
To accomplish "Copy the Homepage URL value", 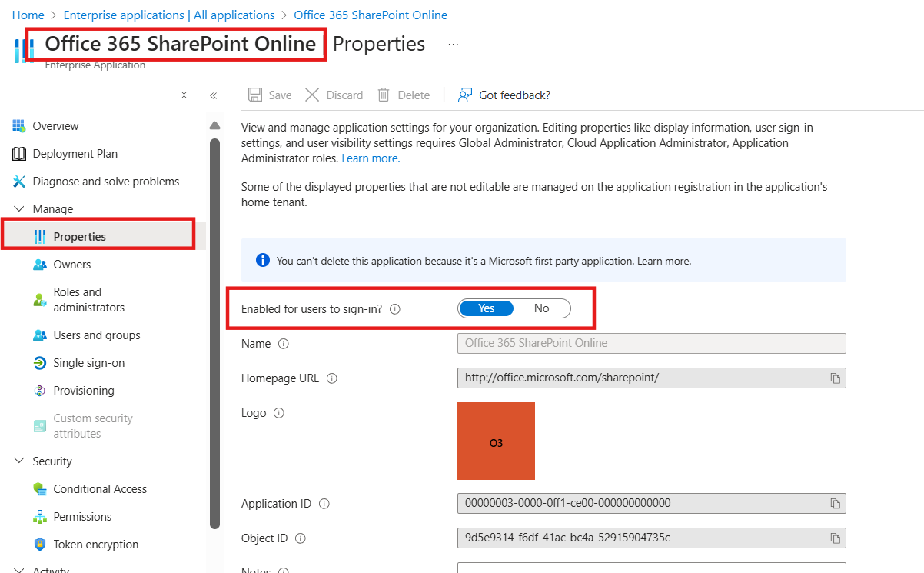I will tap(835, 378).
